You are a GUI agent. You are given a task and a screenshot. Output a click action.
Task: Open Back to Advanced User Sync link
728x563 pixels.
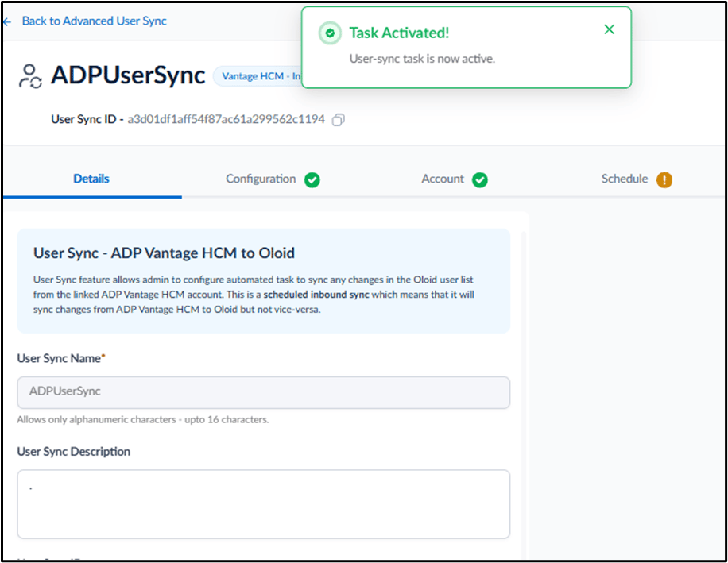[x=95, y=21]
